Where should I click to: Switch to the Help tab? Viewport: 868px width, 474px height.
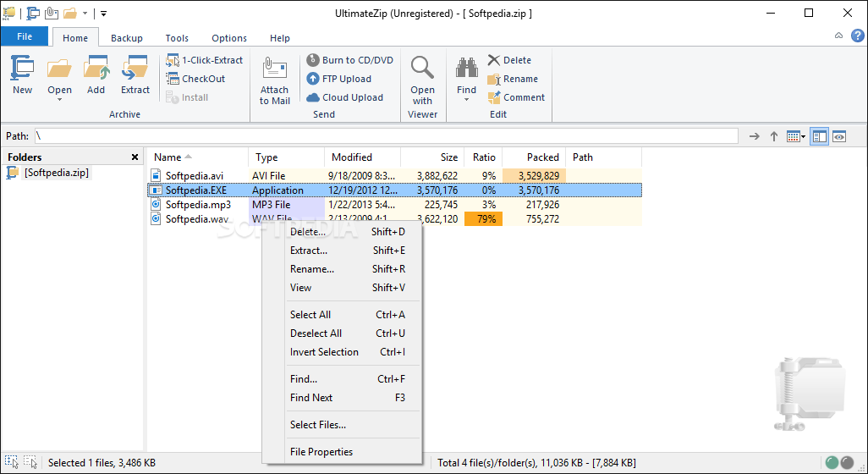(279, 37)
